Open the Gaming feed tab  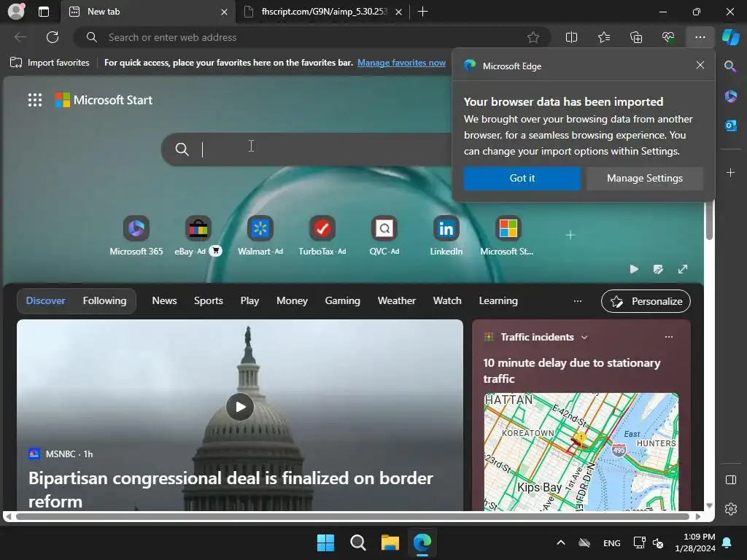point(343,300)
